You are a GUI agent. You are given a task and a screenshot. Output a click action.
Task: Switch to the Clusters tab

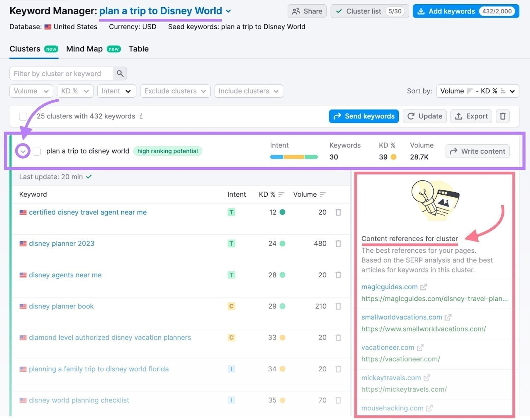[x=34, y=49]
